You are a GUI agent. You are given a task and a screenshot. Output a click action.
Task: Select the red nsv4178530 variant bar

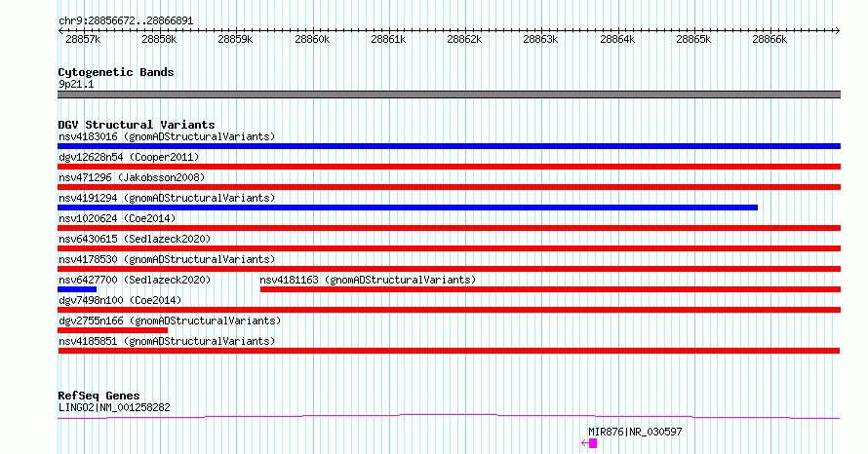449,269
